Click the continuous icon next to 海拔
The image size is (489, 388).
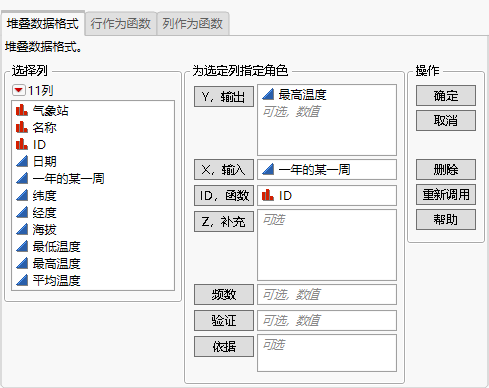(x=22, y=229)
